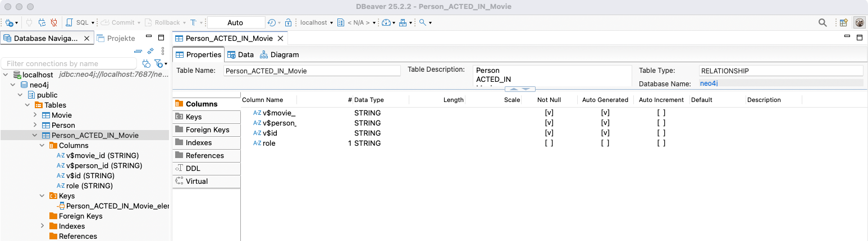
Task: Collapse the public schema node
Action: click(21, 95)
